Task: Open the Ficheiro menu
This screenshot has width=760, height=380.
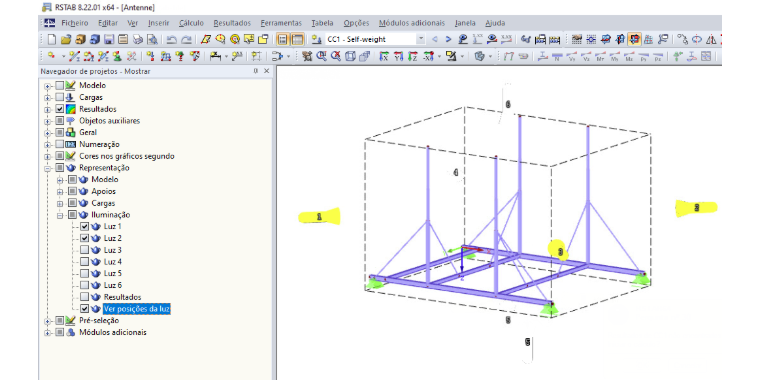Action: (75, 23)
